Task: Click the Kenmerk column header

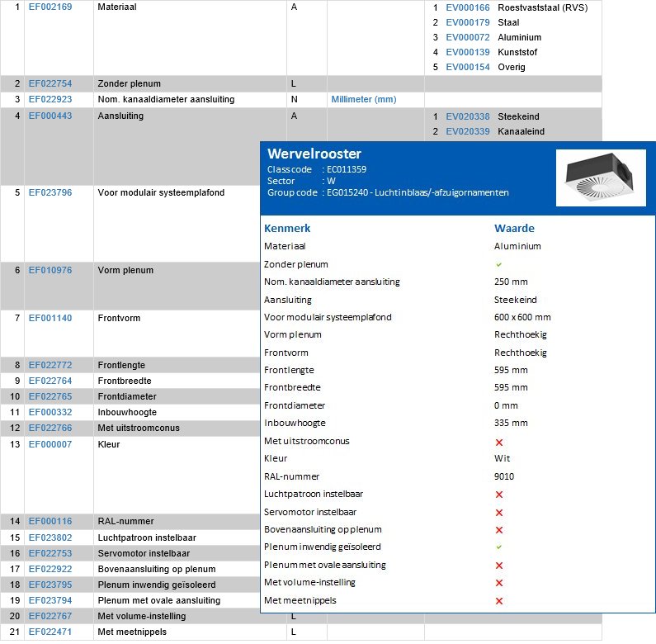Action: tap(287, 228)
